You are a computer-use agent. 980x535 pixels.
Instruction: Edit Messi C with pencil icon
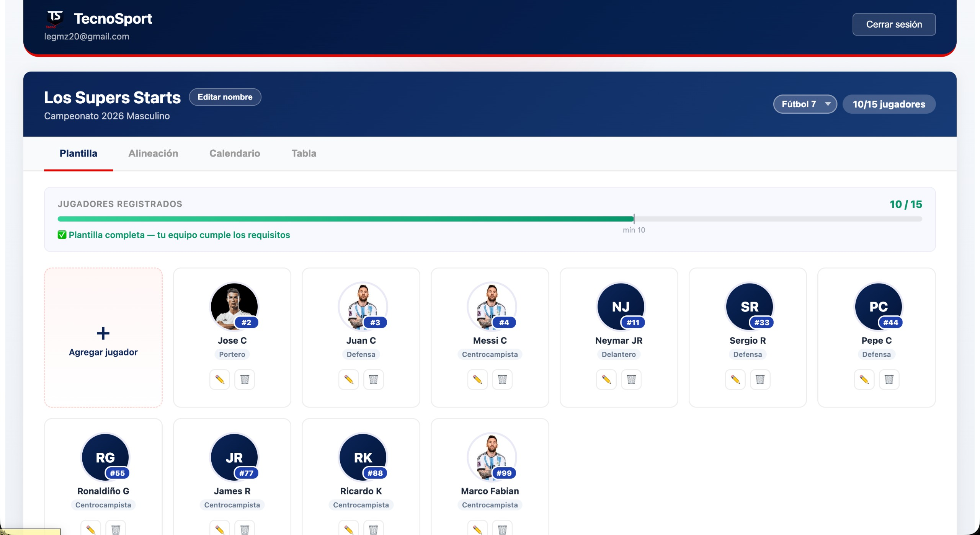click(477, 379)
